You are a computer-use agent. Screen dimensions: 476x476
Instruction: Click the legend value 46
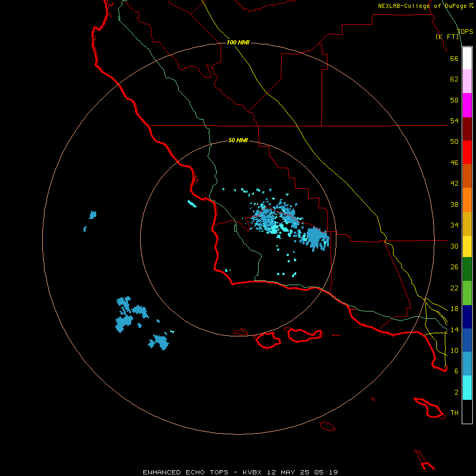click(454, 163)
